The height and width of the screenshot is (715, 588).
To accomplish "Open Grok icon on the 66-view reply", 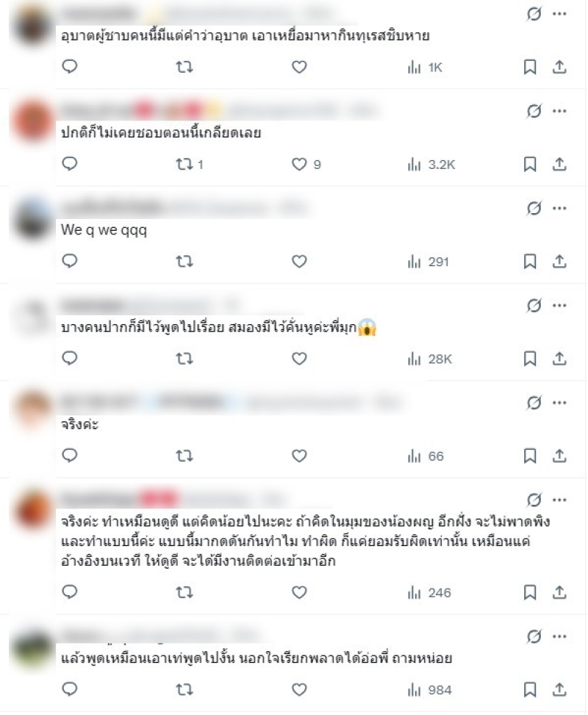I will (534, 403).
